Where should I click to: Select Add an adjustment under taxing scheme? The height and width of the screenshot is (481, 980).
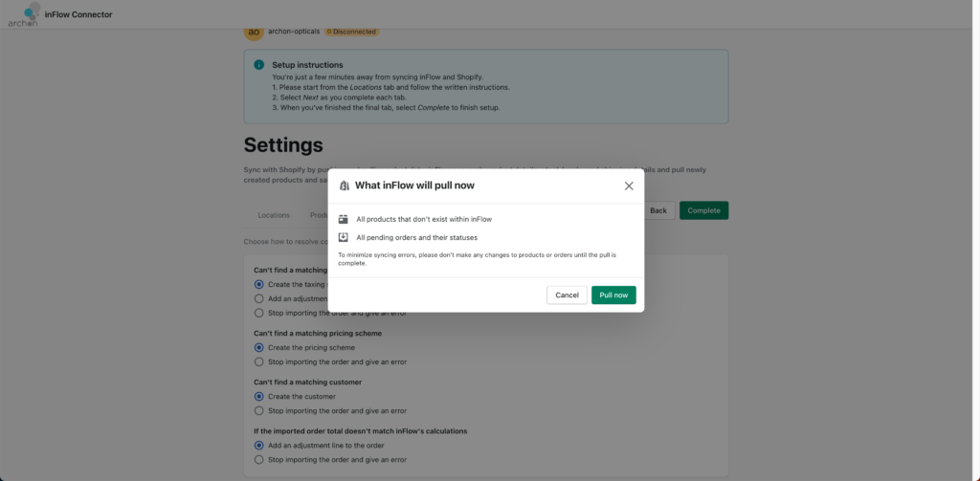258,298
